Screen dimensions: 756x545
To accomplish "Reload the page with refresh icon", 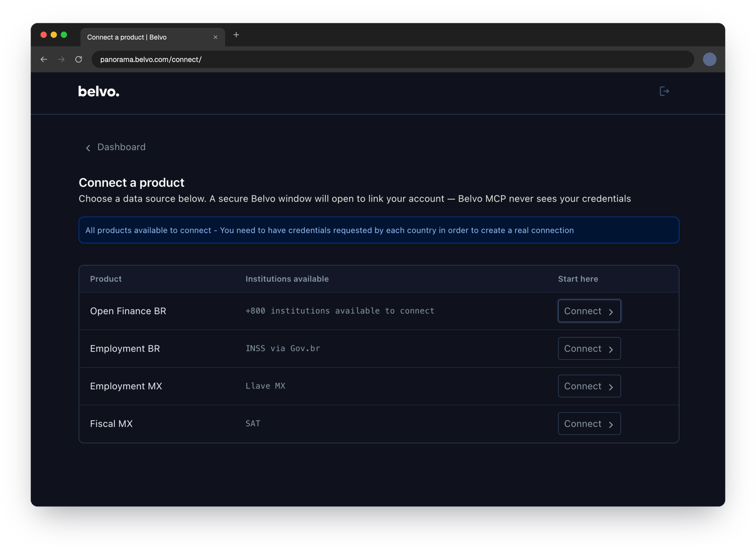I will pos(79,59).
